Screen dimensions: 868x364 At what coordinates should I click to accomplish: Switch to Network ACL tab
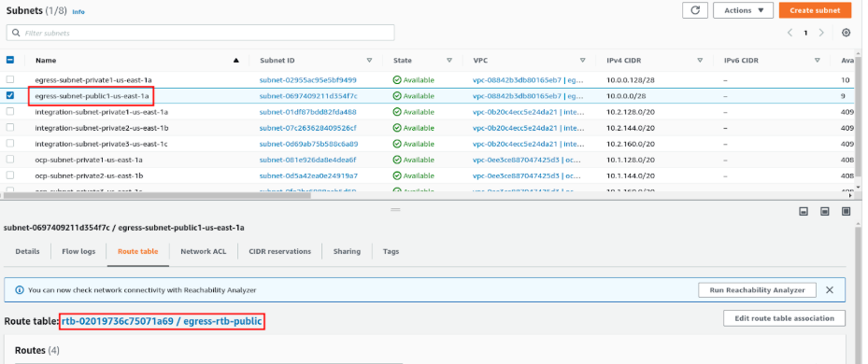(203, 251)
